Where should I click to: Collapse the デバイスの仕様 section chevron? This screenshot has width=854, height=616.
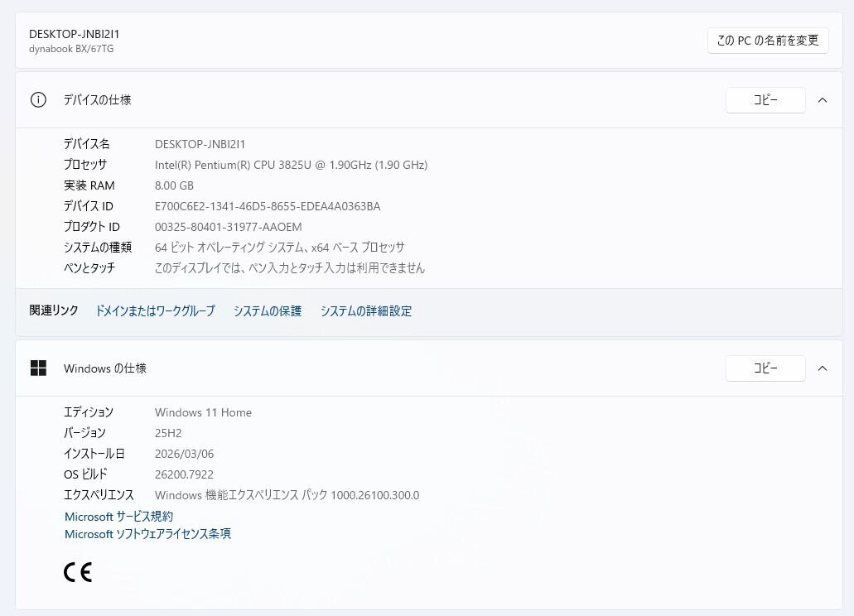pyautogui.click(x=823, y=100)
